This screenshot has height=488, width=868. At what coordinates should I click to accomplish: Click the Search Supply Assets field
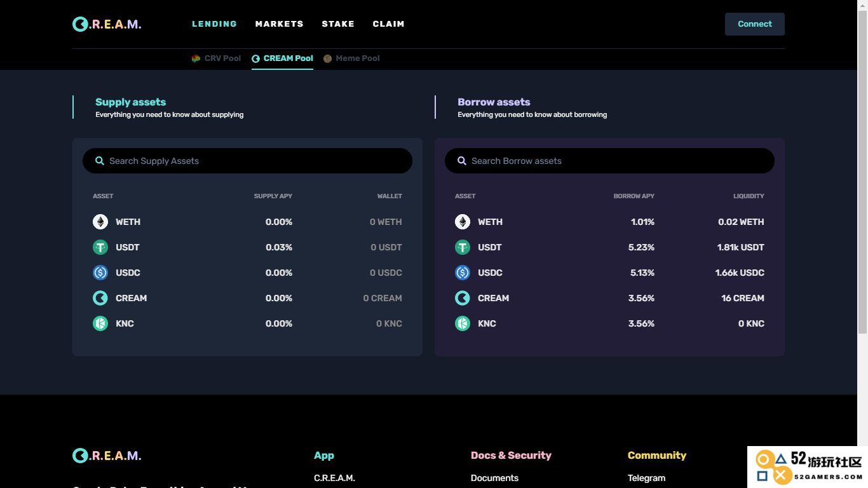[247, 161]
